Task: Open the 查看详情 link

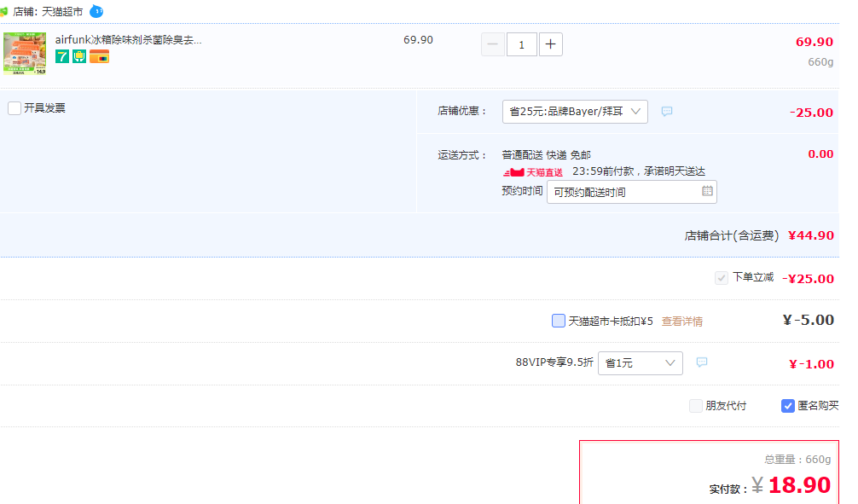Action: coord(681,322)
